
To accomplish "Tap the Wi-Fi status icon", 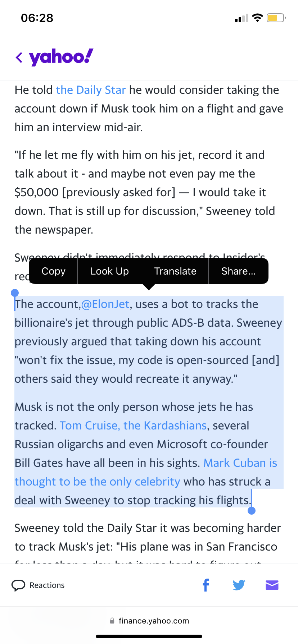I will coord(257,18).
